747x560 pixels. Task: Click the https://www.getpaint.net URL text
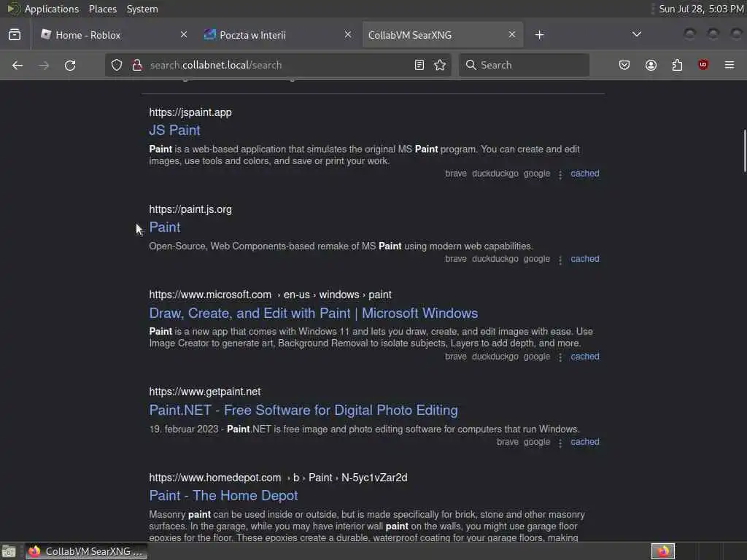point(205,392)
